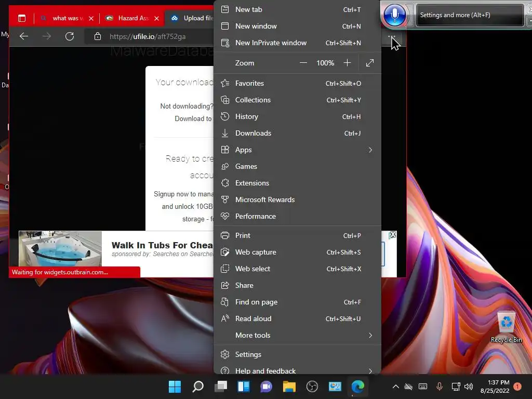This screenshot has height=399, width=532.
Task: Click the Downloads arrow icon
Action: 225,133
